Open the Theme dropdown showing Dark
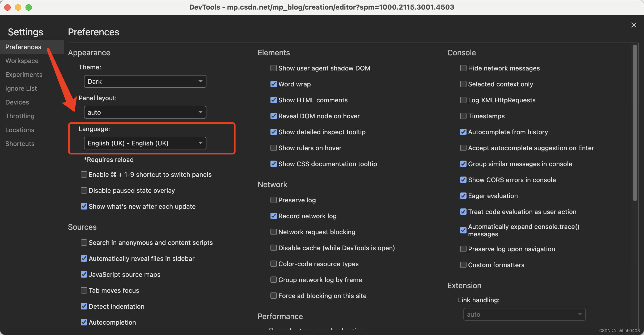This screenshot has height=335, width=644. tap(145, 81)
